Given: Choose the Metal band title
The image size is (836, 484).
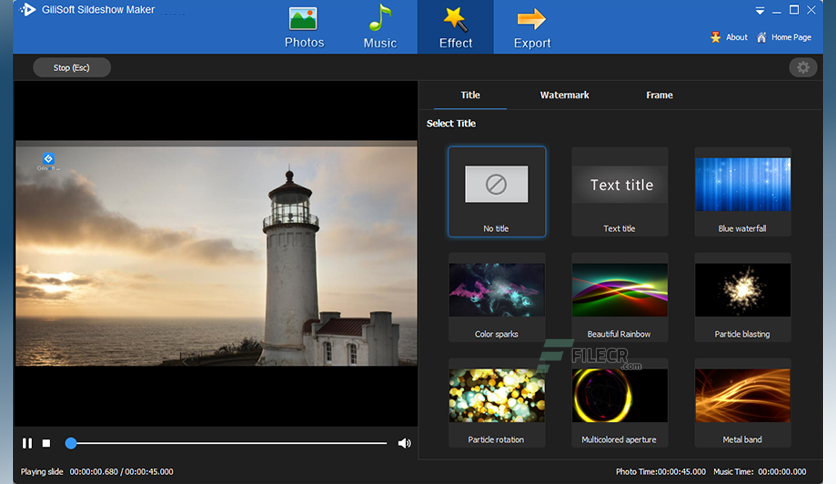Looking at the screenshot, I should point(743,402).
